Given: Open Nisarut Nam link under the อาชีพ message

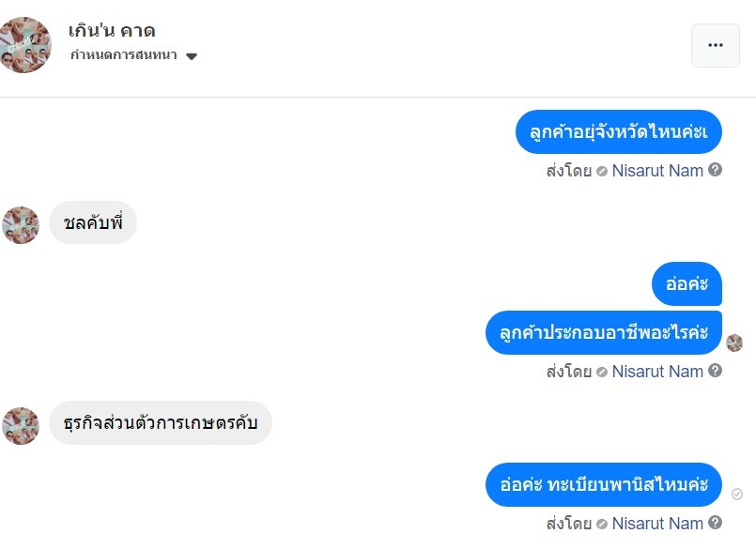Looking at the screenshot, I should point(657,372).
